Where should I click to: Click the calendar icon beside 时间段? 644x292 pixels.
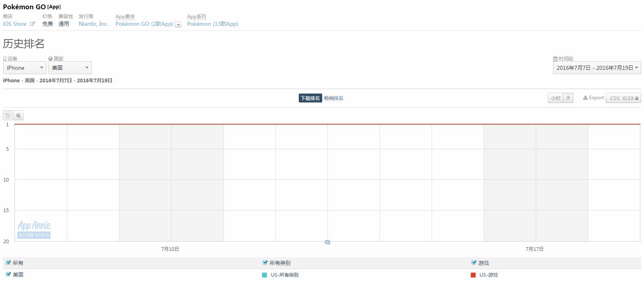tap(555, 59)
